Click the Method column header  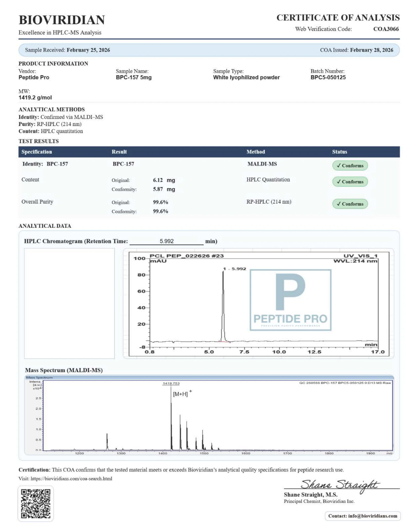[x=256, y=152]
